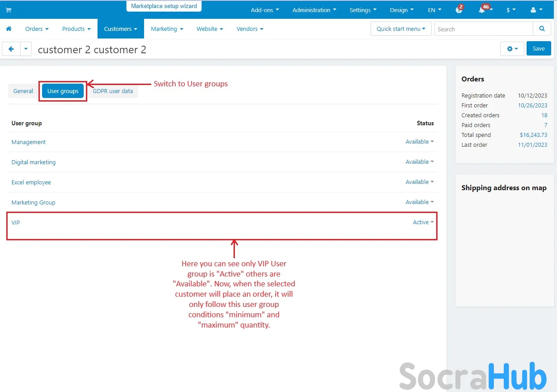Open the Marketing navigation menu
The image size is (557, 392).
click(167, 29)
